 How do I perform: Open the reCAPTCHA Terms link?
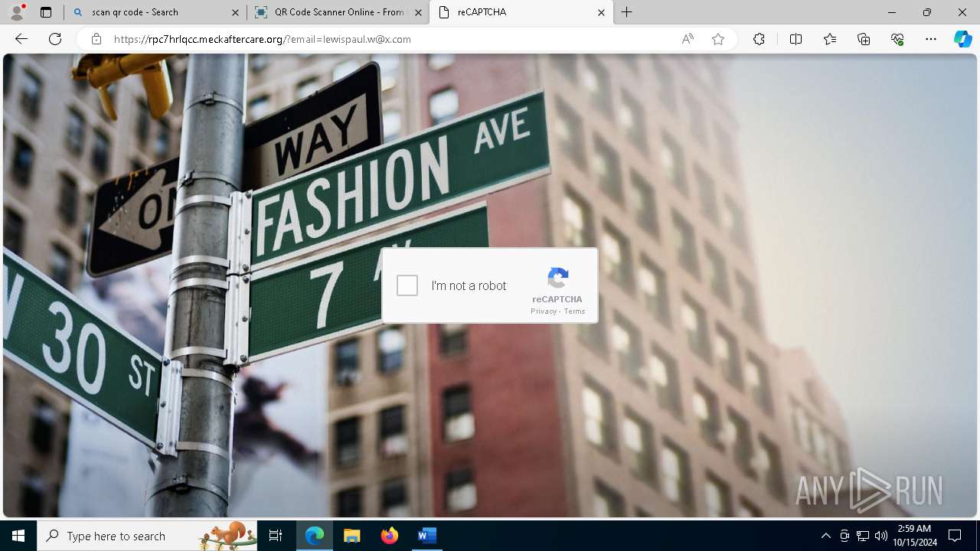[x=574, y=311]
